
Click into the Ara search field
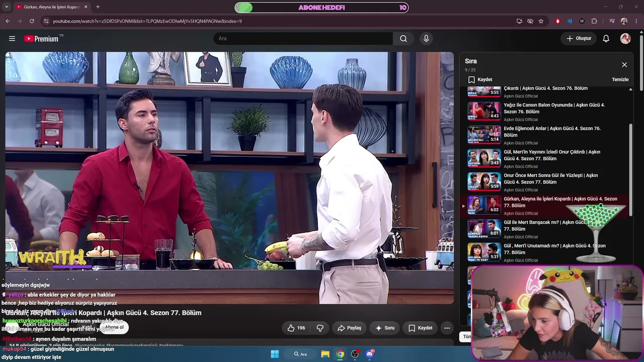[303, 39]
